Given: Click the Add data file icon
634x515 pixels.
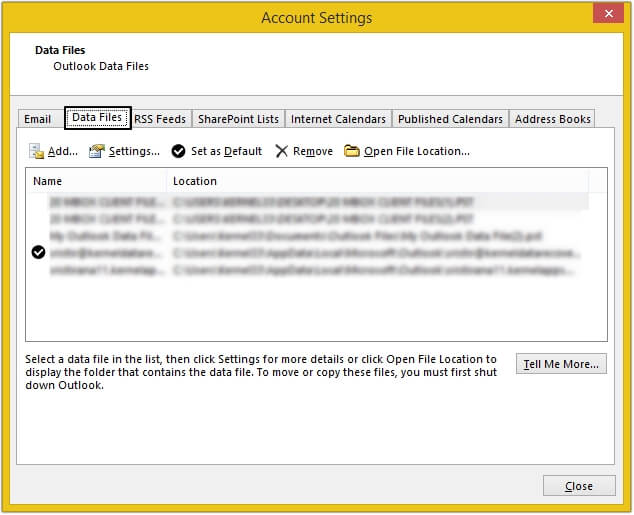Looking at the screenshot, I should (36, 151).
